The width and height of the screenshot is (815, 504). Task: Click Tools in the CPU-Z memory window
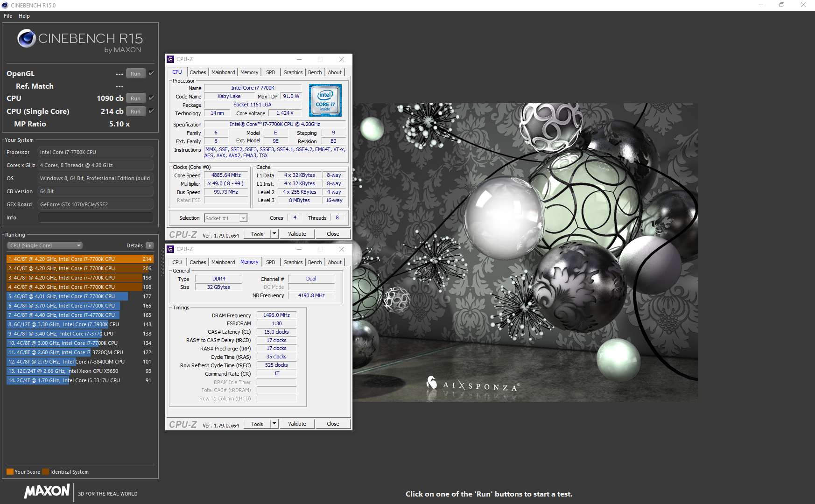(x=257, y=424)
